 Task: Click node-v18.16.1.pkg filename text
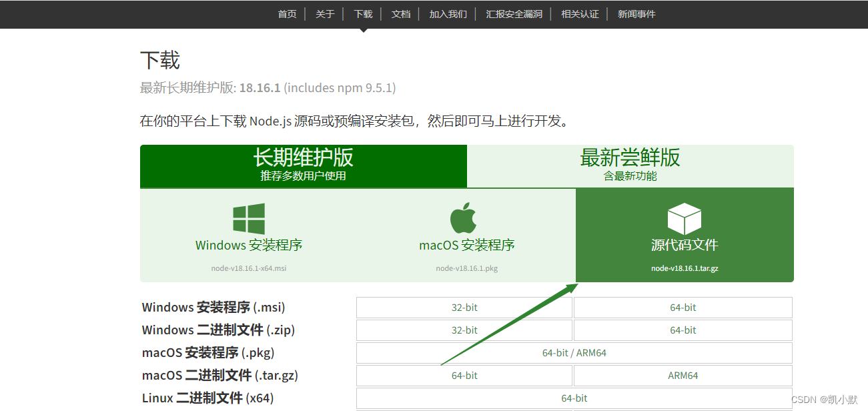(x=467, y=268)
